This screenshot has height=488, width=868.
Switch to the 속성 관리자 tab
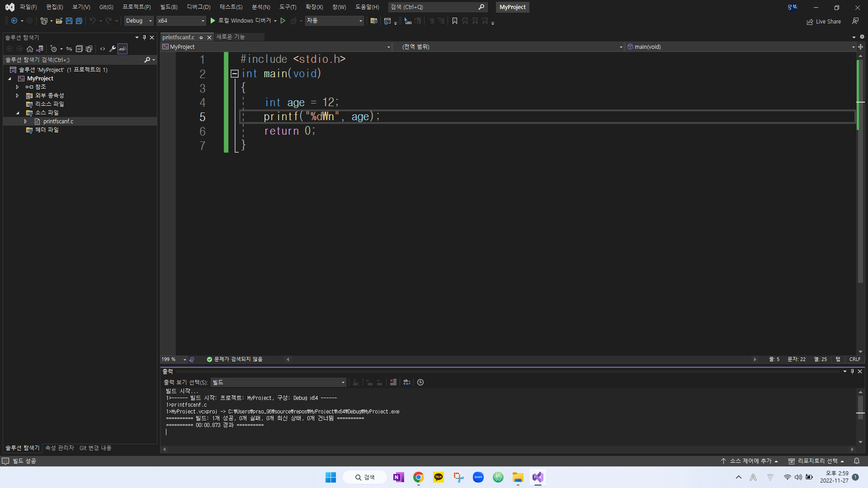(x=59, y=448)
